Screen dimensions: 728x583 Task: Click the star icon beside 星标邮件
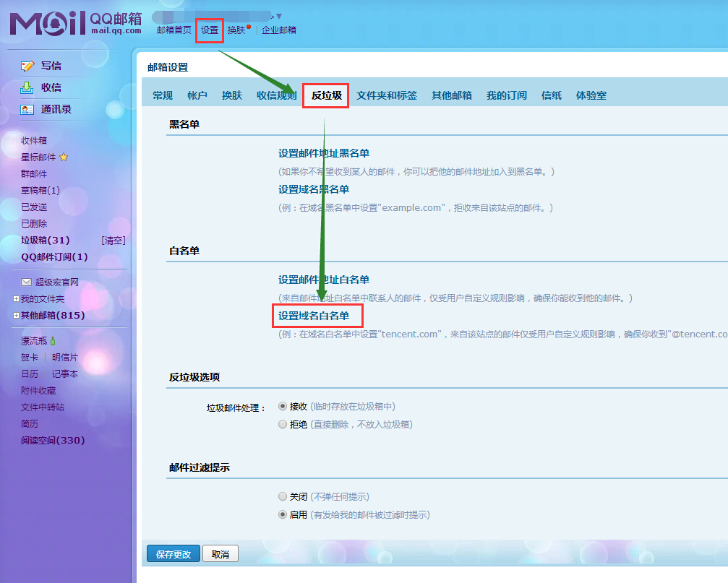[64, 157]
